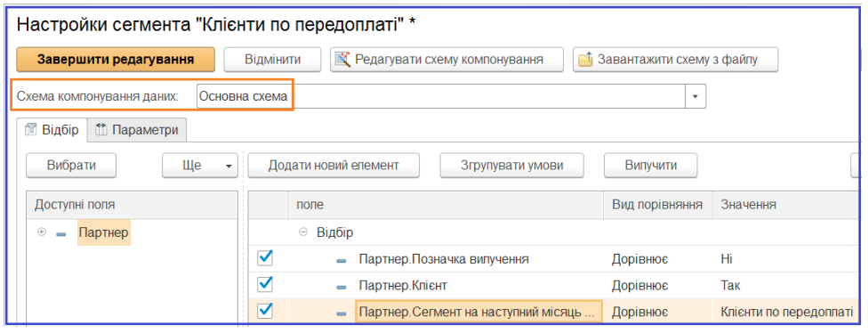The width and height of the screenshot is (868, 333).
Task: Click the Додати новий елемент button
Action: pyautogui.click(x=334, y=165)
